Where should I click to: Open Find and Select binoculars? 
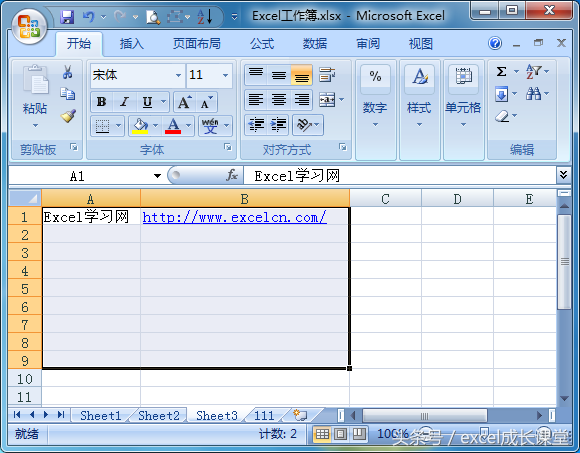coord(533,94)
